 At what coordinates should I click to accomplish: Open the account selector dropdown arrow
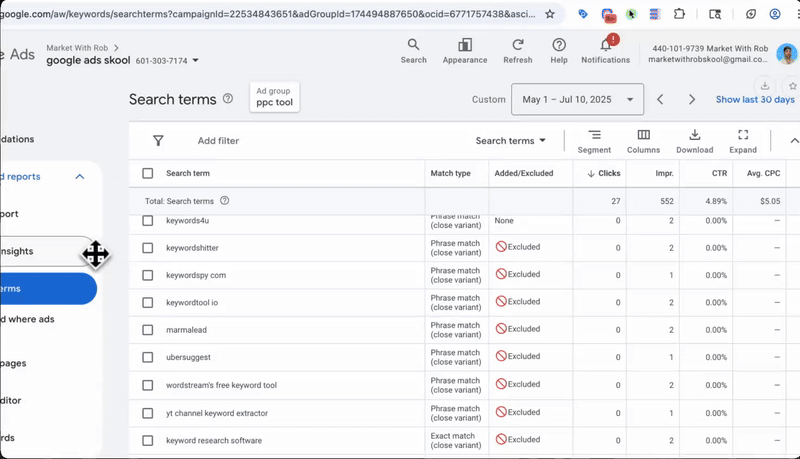point(195,61)
